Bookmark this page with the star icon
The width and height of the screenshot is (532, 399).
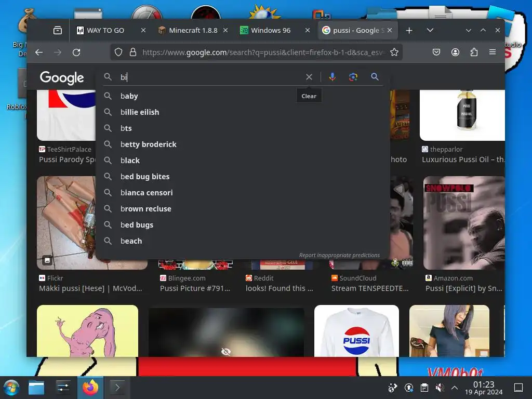click(x=394, y=52)
